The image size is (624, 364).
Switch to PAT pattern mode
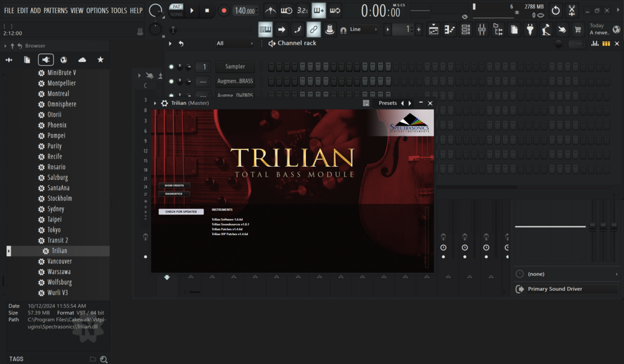tap(176, 6)
